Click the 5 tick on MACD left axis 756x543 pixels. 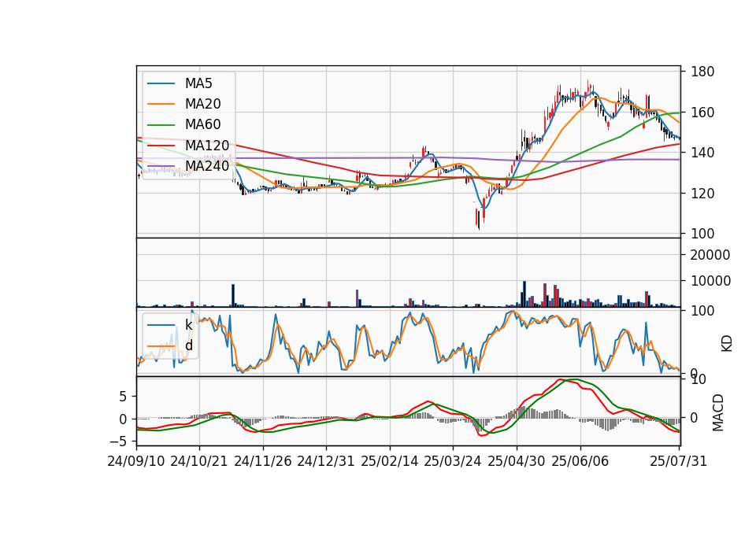pyautogui.click(x=123, y=397)
